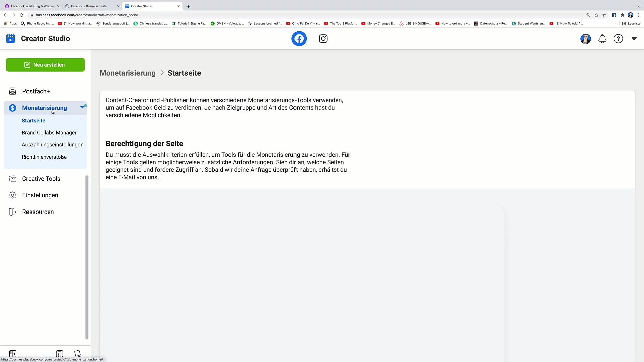Image resolution: width=644 pixels, height=362 pixels.
Task: Switch to the Instagram platform icon
Action: [323, 39]
